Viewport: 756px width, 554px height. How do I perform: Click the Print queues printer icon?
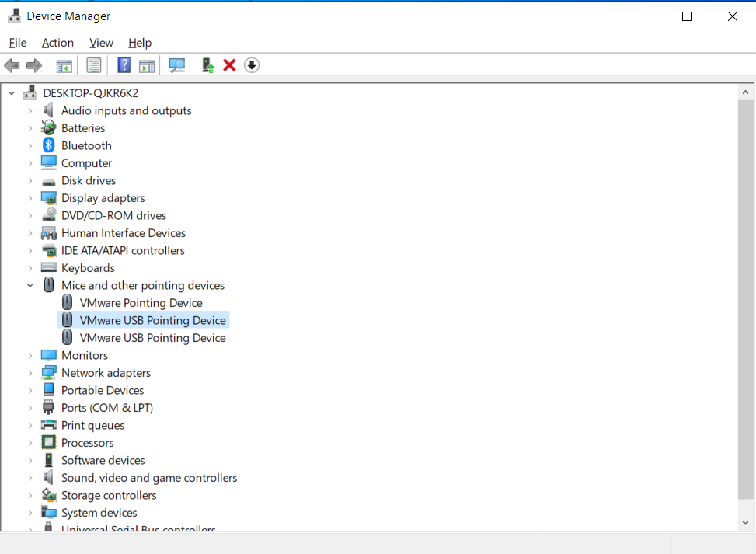point(49,425)
